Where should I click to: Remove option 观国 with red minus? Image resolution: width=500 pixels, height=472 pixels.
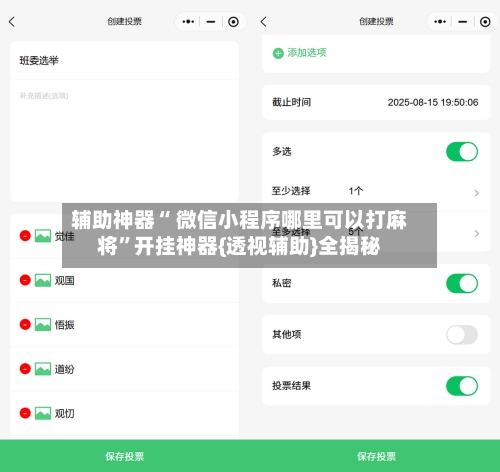25,280
